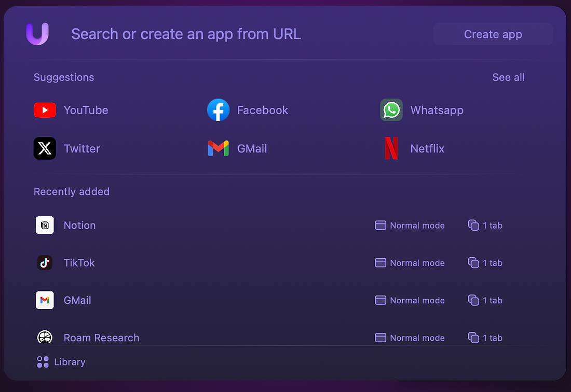Open the Library at the bottom
Screen dimensions: 571x392
click(61, 362)
